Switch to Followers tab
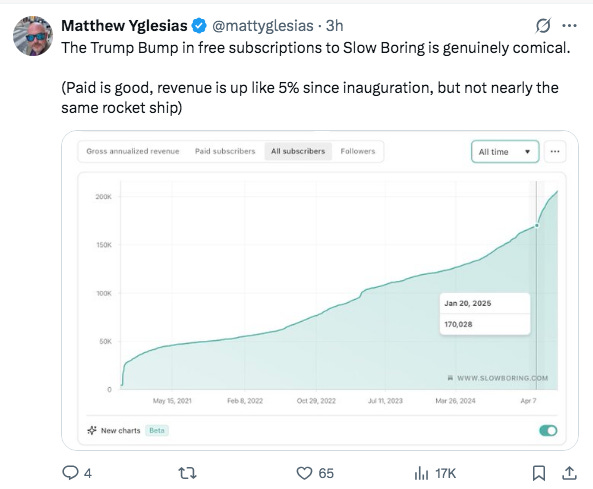593x489 pixels. (x=358, y=151)
